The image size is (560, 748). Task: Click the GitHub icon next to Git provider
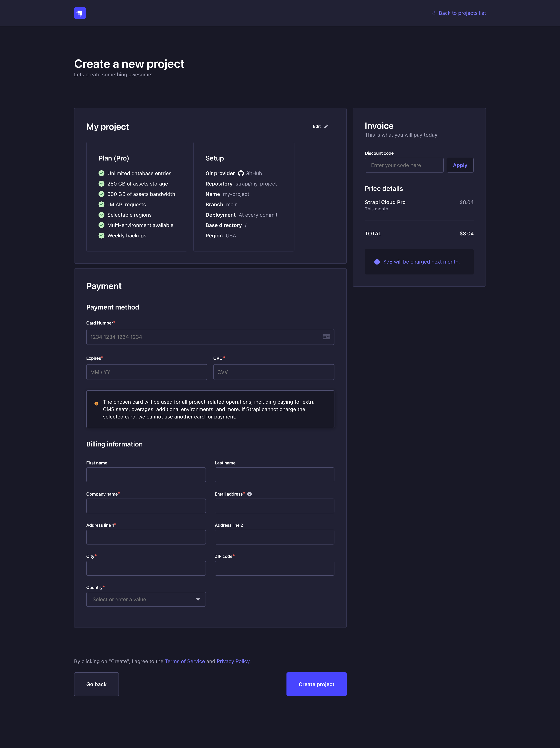click(x=241, y=173)
